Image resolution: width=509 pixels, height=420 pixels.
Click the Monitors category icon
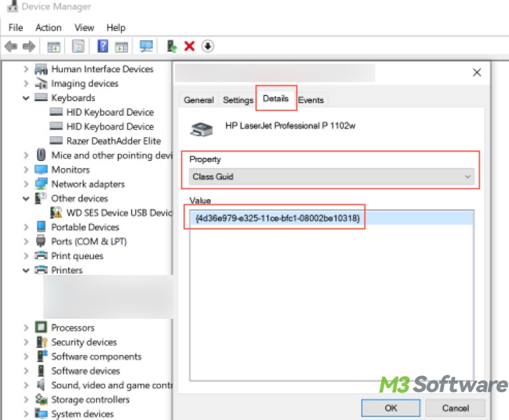[41, 169]
